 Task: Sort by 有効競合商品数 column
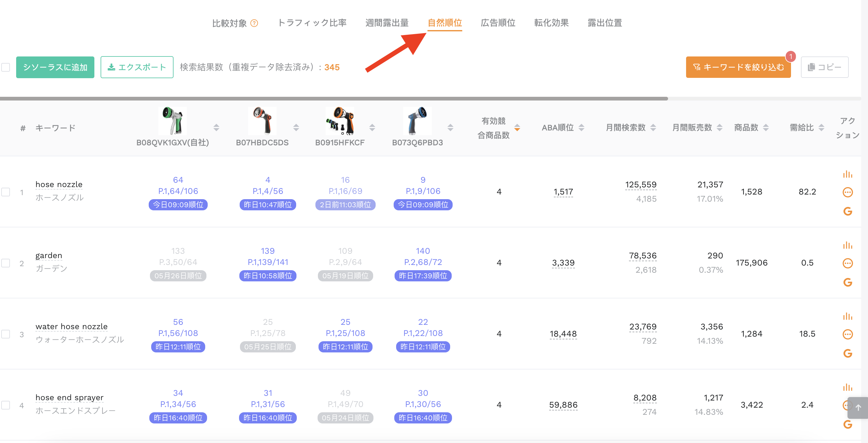tap(517, 128)
